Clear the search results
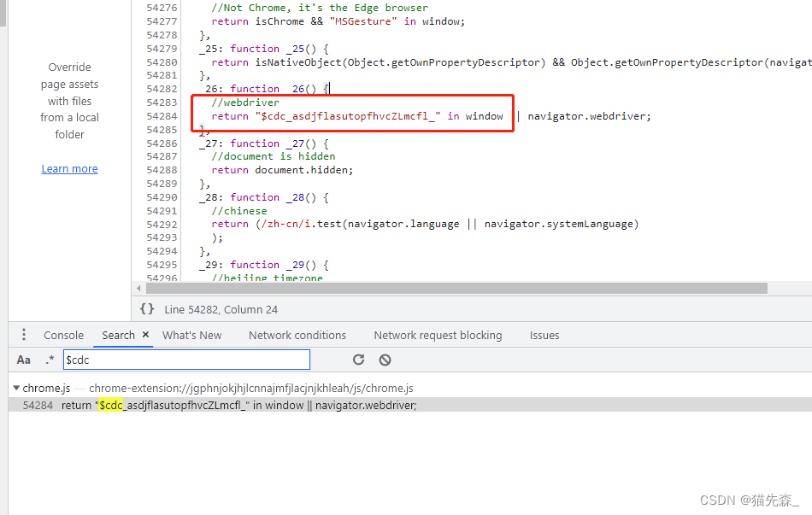 coord(385,360)
